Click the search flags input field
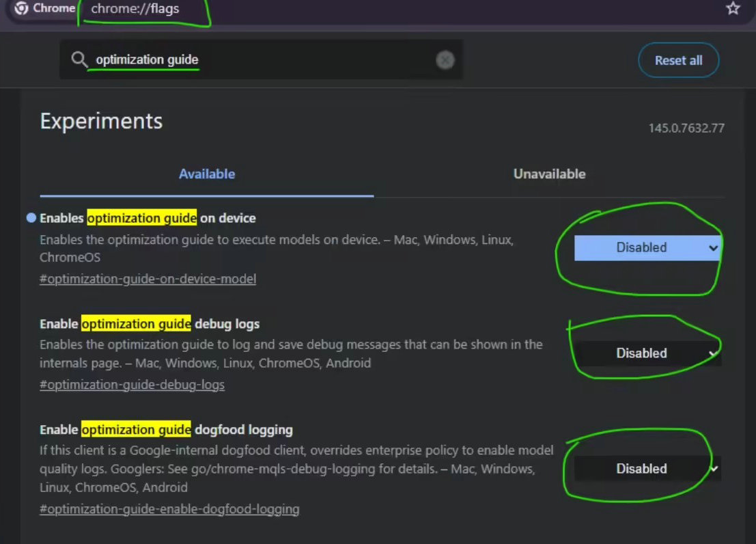This screenshot has width=756, height=544. click(261, 60)
